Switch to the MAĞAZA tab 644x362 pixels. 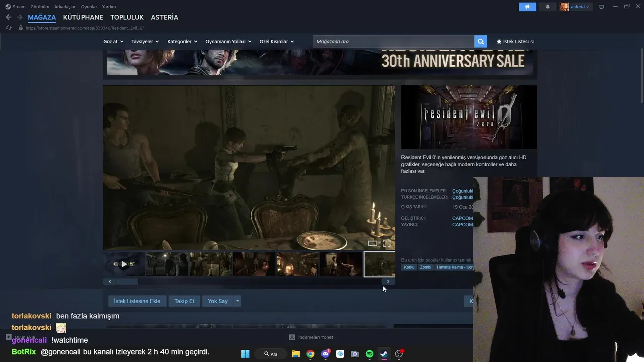coord(42,17)
